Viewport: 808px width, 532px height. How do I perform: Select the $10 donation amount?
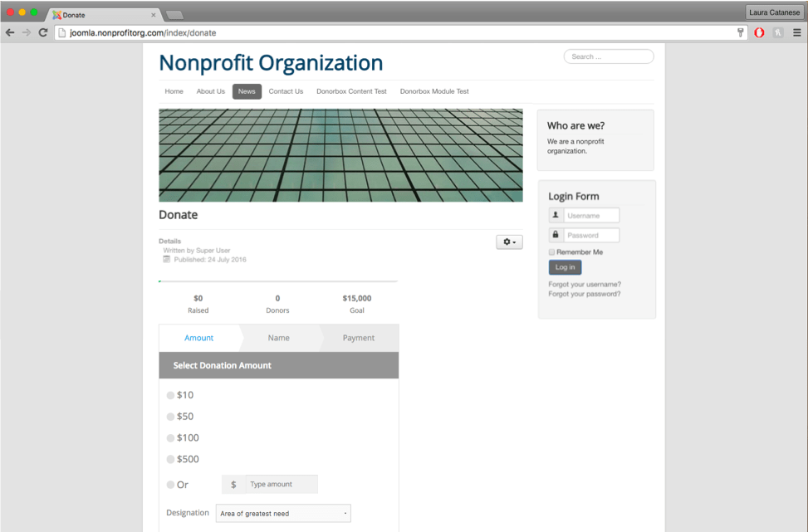pos(169,395)
